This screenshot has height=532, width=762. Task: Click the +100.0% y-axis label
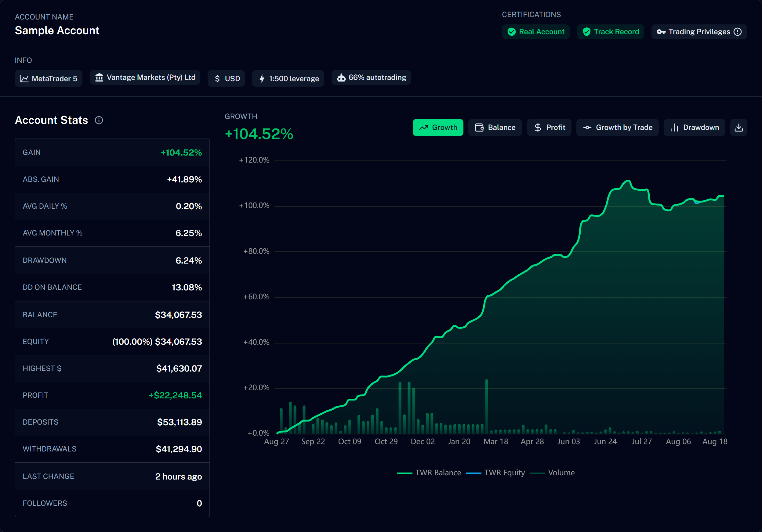pyautogui.click(x=254, y=206)
